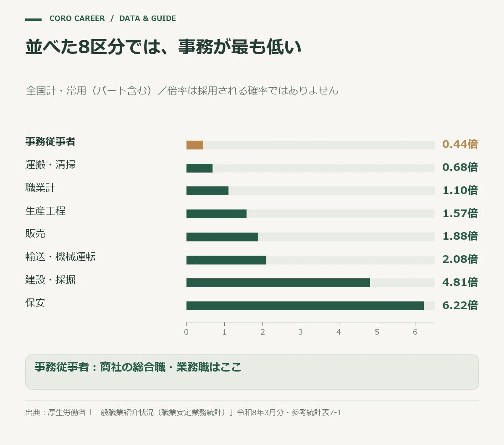Click the 輸送・機械運転 row label
The image size is (504, 445).
pos(60,257)
